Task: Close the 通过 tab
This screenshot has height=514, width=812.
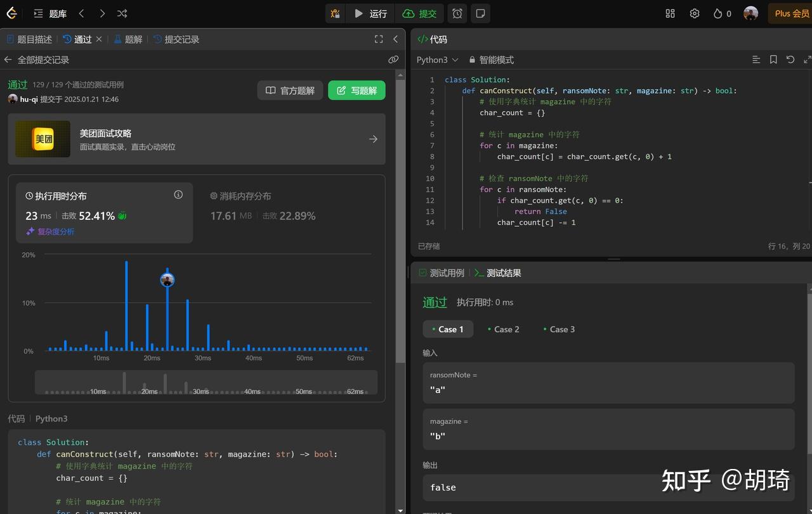Action: click(x=99, y=39)
